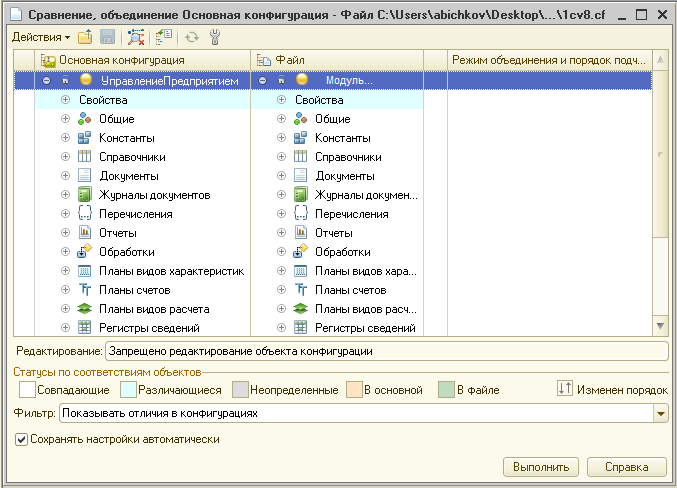
Task: Expand Документы in main configuration column
Action: pos(65,176)
